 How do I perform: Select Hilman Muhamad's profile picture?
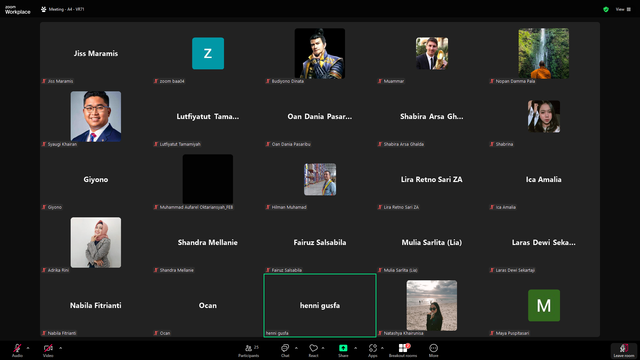click(320, 179)
